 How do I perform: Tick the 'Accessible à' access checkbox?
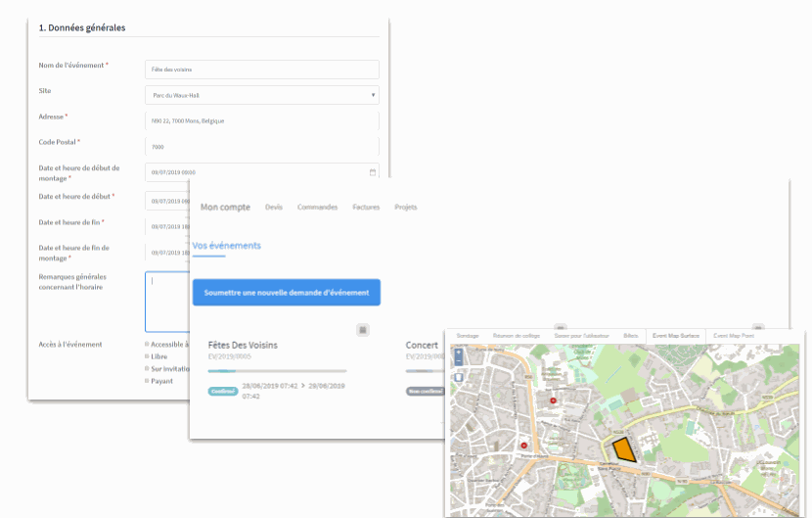[147, 344]
